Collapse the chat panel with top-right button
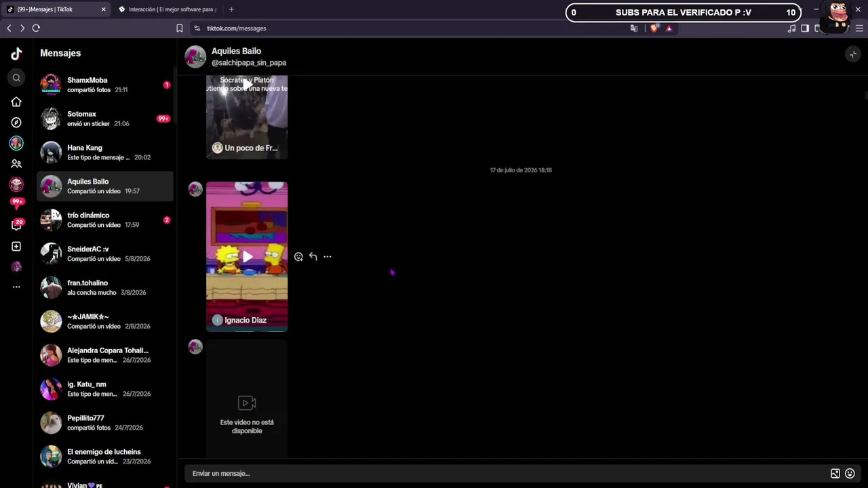 point(852,54)
